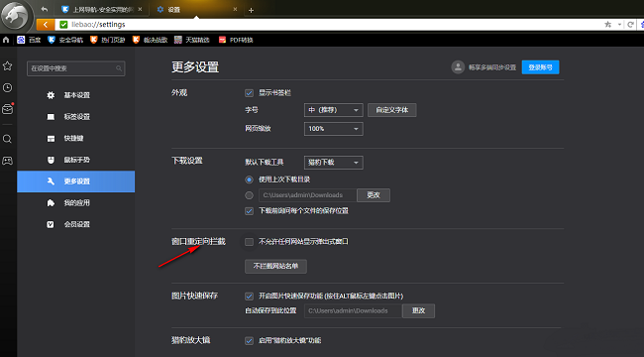Click magnifier inside settings search box
This screenshot has height=357, width=644.
click(x=119, y=68)
